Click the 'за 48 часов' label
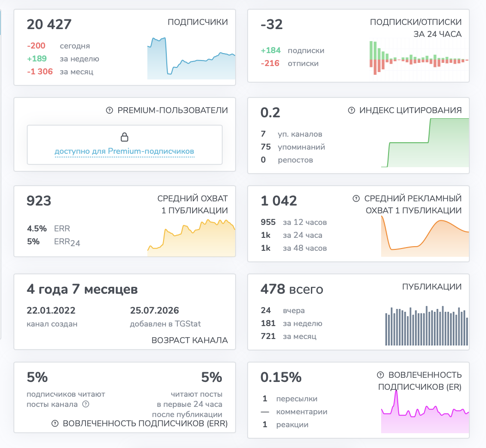Viewport: 486px width, 448px height. [305, 248]
